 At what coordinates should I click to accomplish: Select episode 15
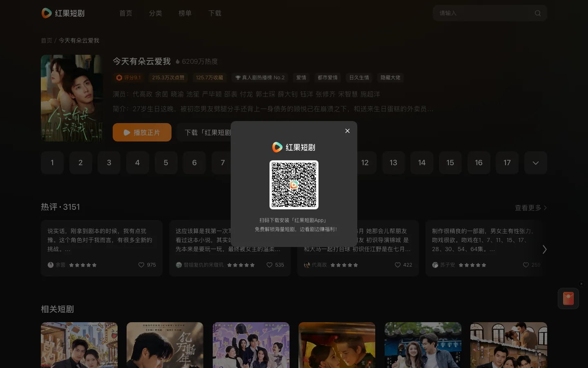click(450, 163)
